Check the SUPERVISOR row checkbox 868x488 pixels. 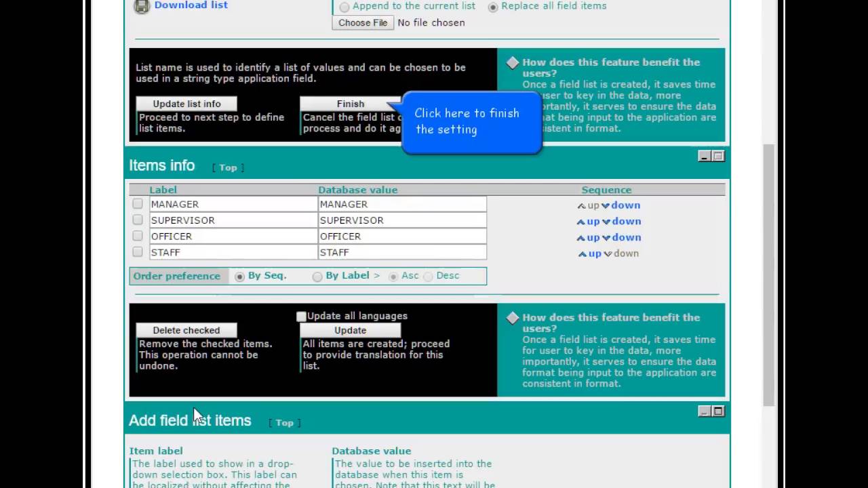[x=138, y=220]
